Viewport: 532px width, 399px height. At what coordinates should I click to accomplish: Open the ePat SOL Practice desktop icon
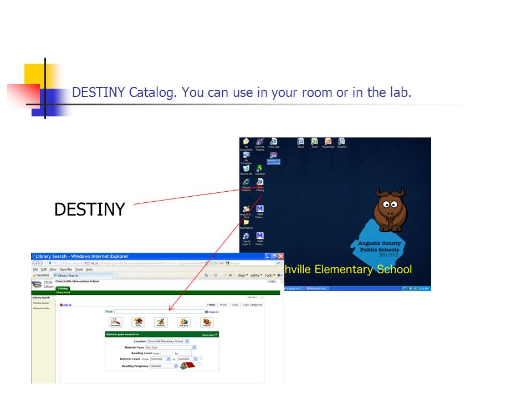260,144
